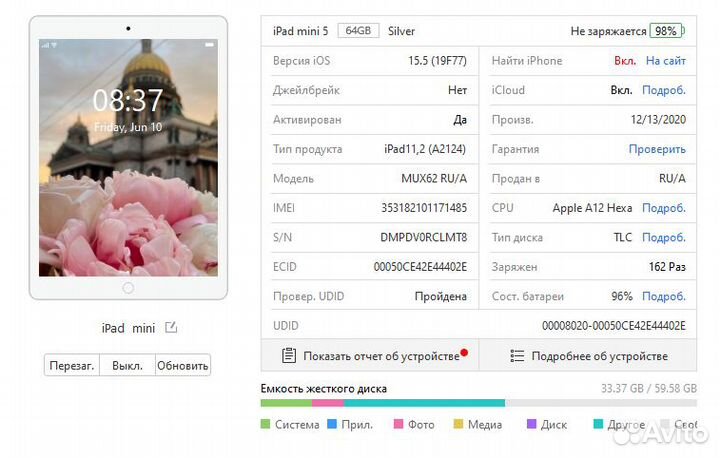Click the pink Фото legend swatch
The height and width of the screenshot is (458, 720).
(x=399, y=424)
